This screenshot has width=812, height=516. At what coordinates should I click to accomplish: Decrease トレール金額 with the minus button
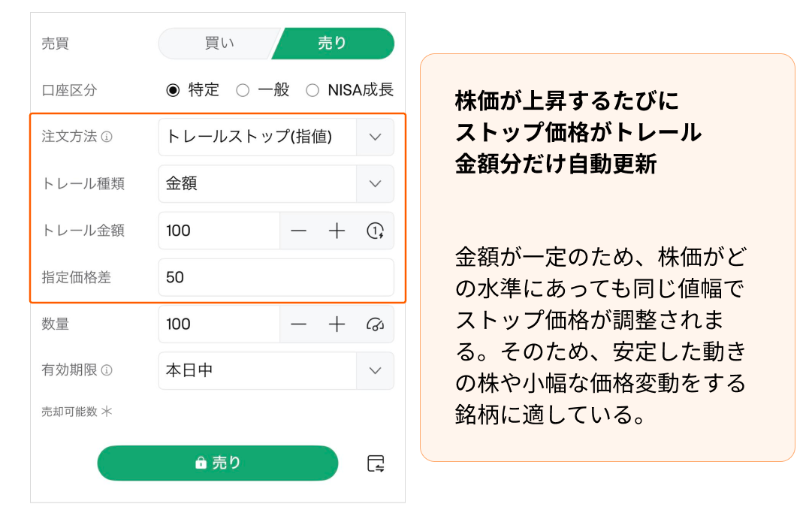point(299,231)
